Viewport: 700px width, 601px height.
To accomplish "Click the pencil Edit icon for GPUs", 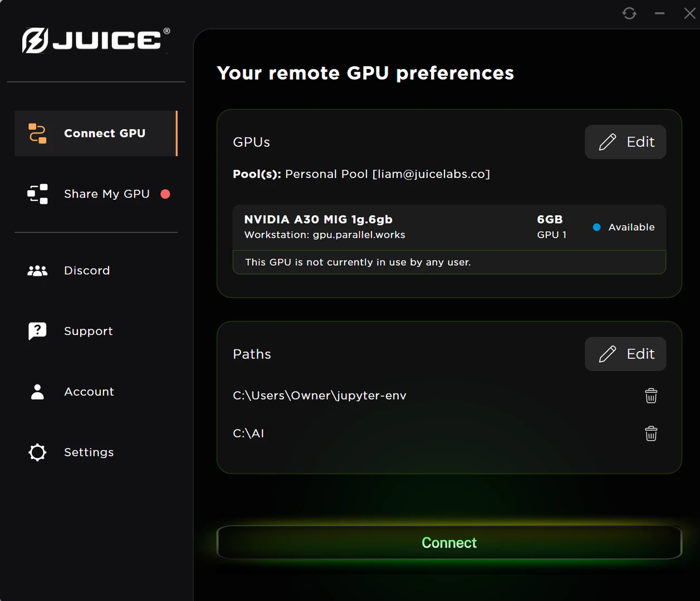I will click(x=608, y=141).
